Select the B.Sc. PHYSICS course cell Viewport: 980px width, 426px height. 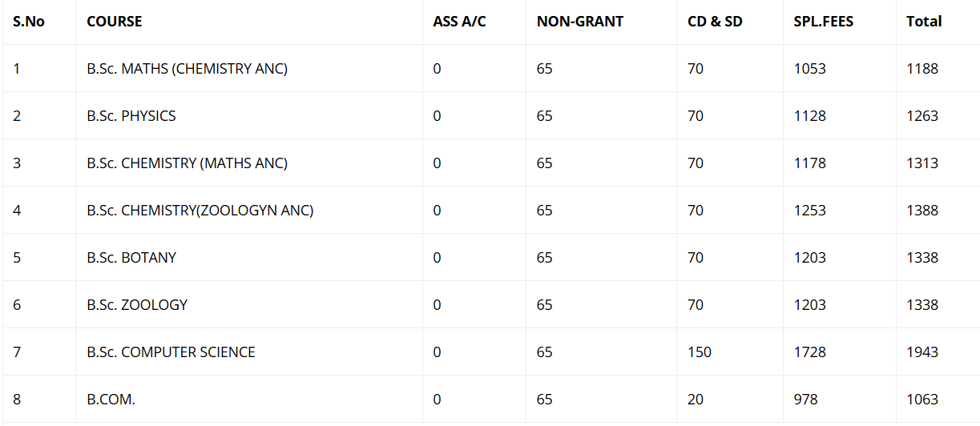pos(131,116)
